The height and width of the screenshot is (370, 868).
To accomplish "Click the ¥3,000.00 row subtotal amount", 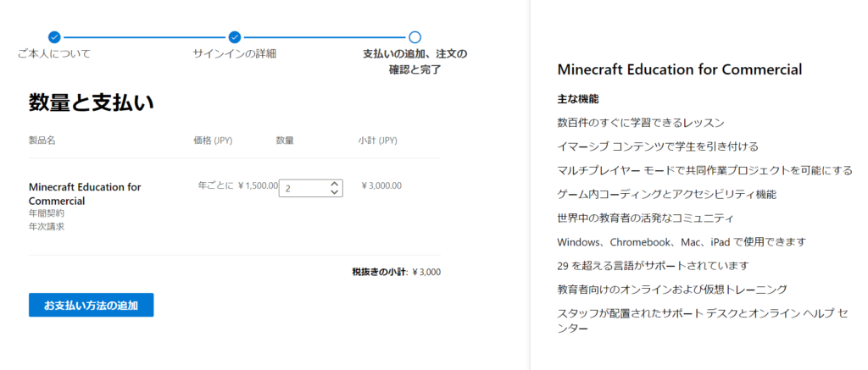I will pyautogui.click(x=381, y=186).
